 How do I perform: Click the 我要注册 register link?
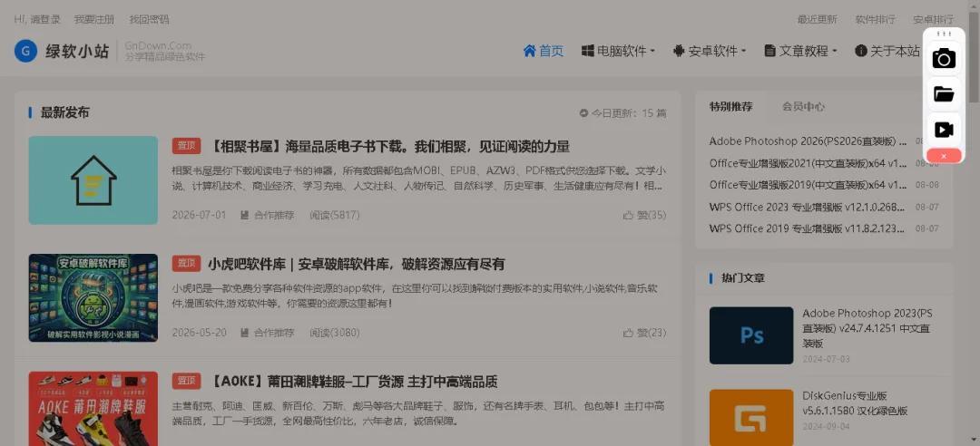tap(94, 19)
